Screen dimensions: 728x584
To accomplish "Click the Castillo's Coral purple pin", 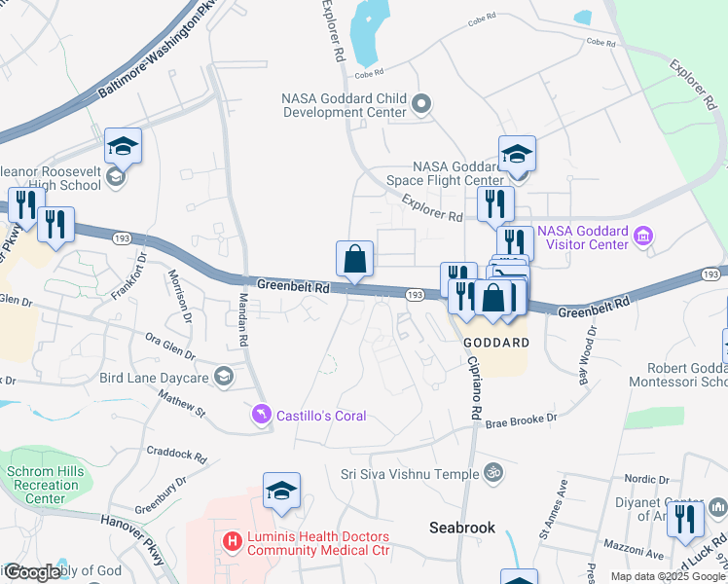I will pyautogui.click(x=262, y=414).
